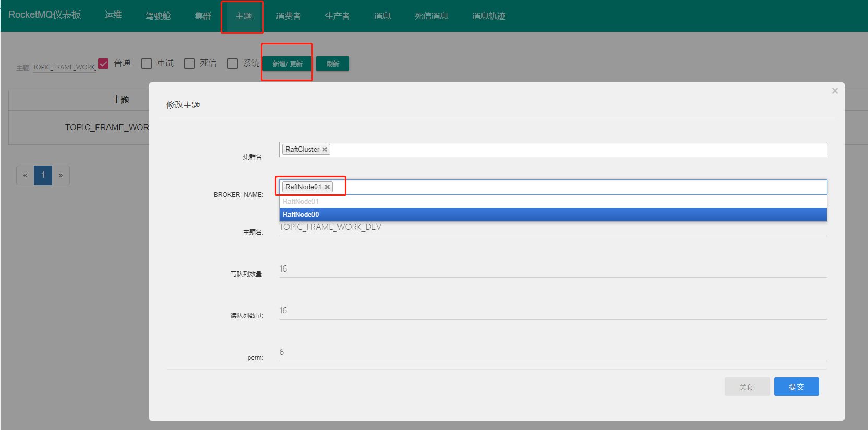Remove the RaftNode01 tag with its x icon

point(327,187)
